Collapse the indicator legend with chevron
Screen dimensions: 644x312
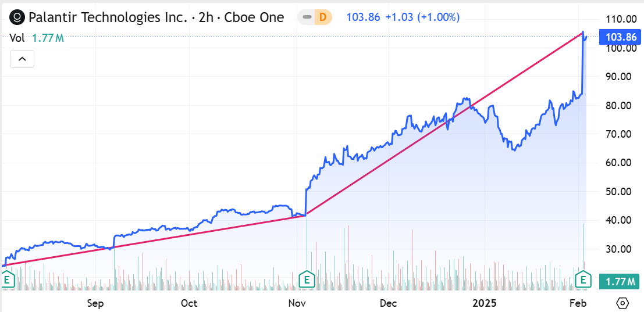click(22, 59)
